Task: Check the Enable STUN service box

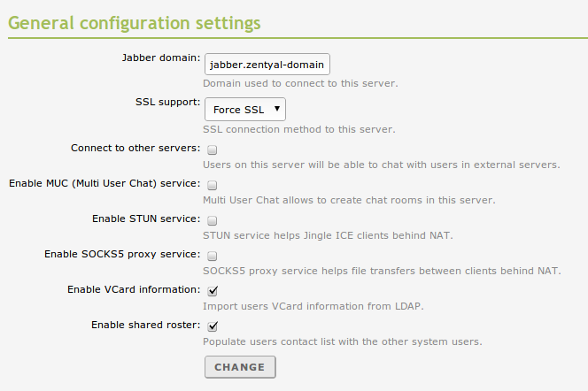Action: pos(213,220)
